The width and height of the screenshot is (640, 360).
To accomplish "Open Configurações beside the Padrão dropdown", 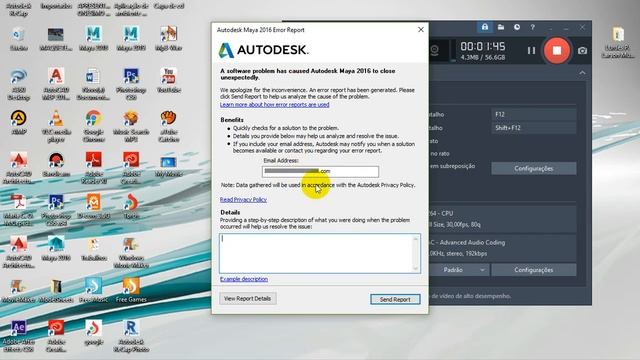I will [x=534, y=270].
